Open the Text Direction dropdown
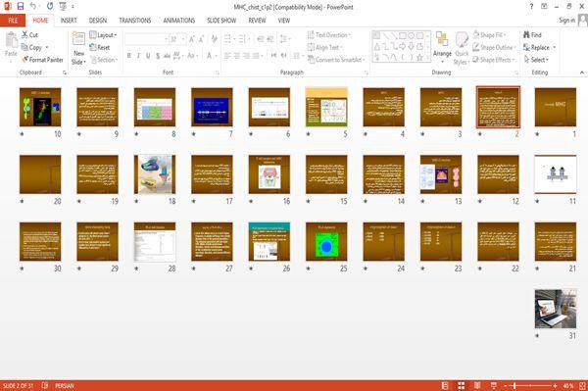The height and width of the screenshot is (391, 588). pos(329,35)
